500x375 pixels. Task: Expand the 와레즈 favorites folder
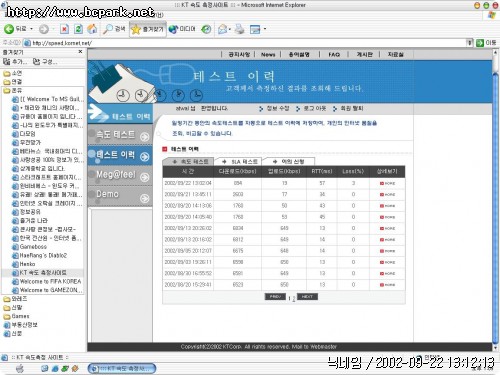[15, 299]
